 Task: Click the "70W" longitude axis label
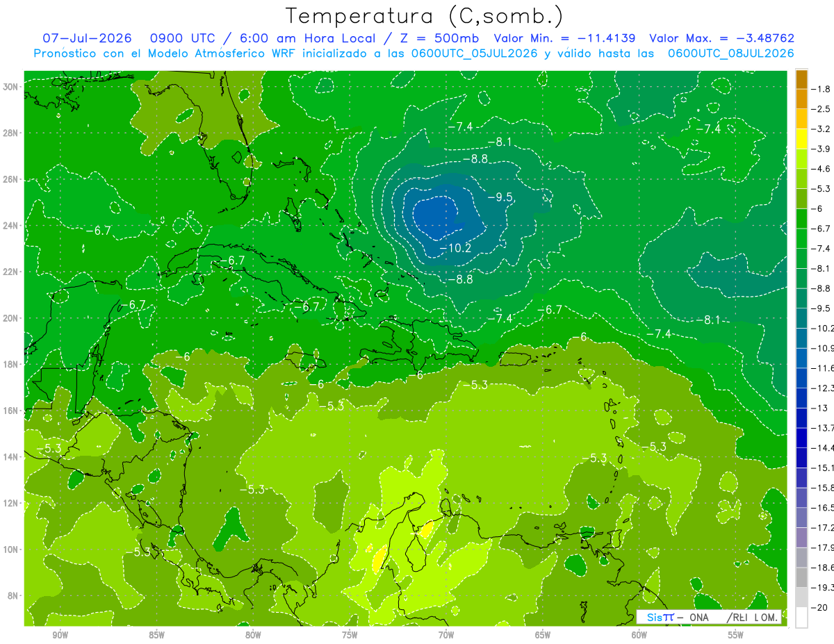446,635
